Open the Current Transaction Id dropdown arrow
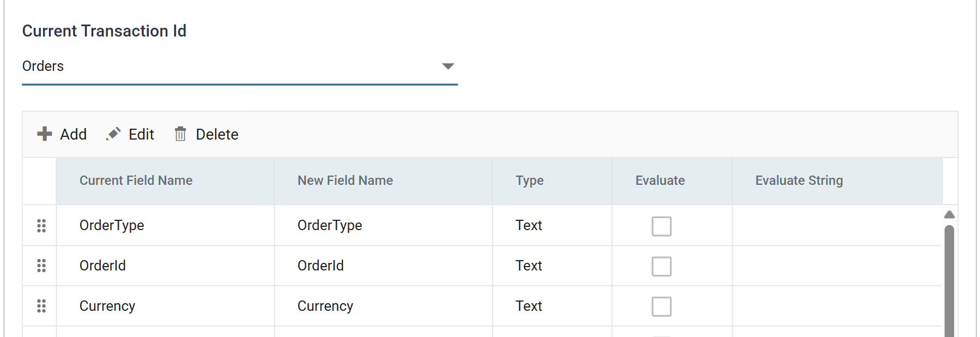980x337 pixels. (x=448, y=66)
